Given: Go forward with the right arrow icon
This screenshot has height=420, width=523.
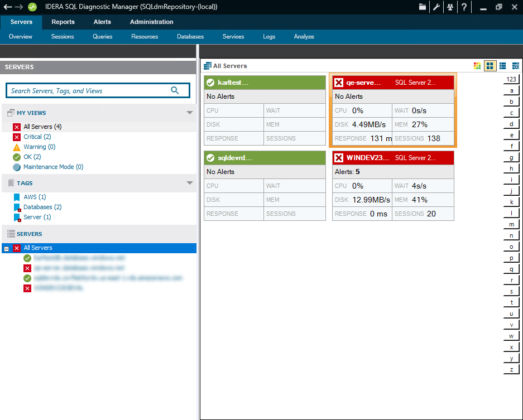Looking at the screenshot, I should 19,7.
